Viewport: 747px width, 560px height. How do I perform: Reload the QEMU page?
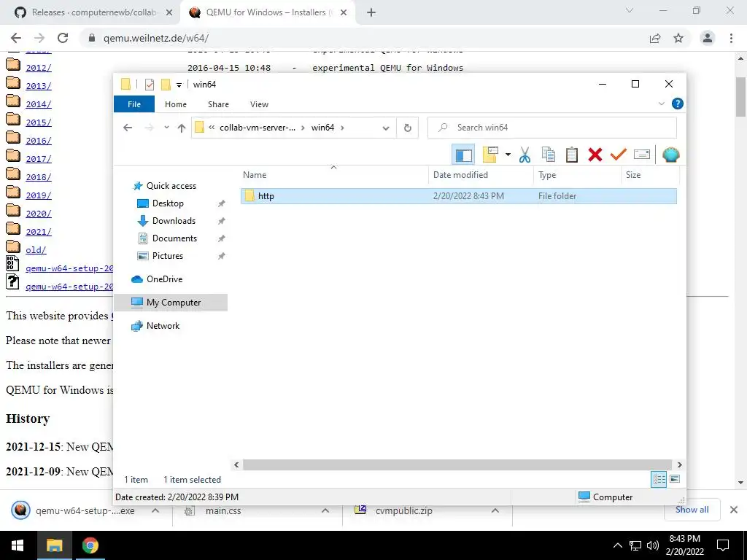click(x=63, y=38)
